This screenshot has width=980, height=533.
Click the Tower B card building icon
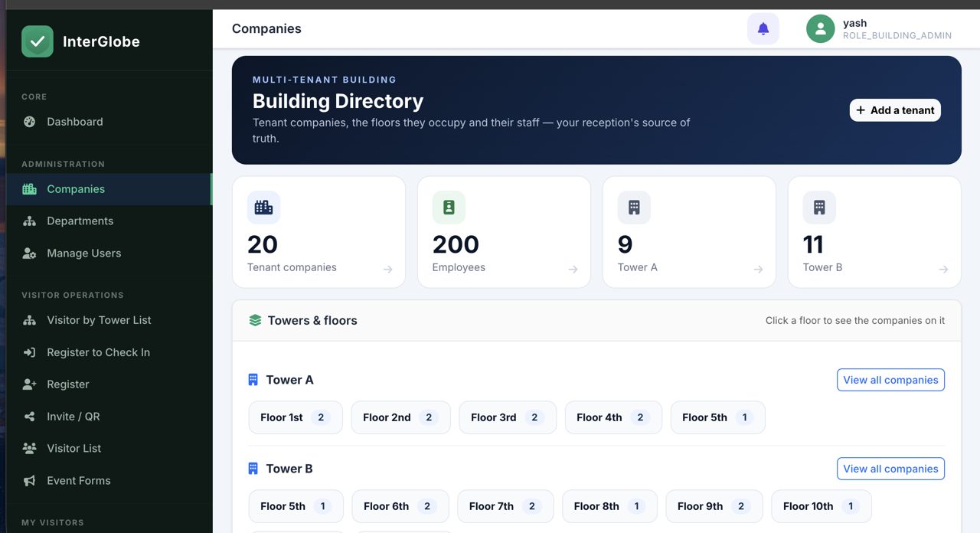coord(819,208)
